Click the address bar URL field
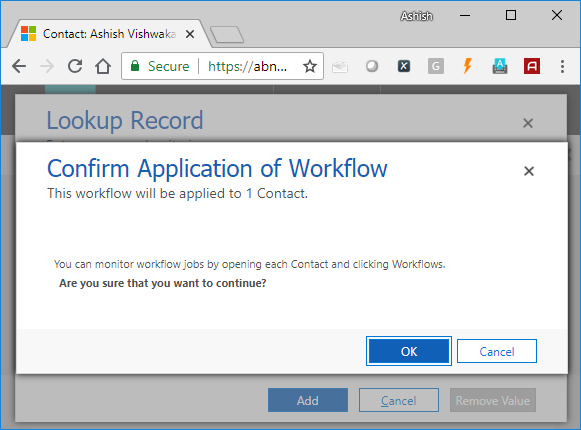 (x=247, y=66)
